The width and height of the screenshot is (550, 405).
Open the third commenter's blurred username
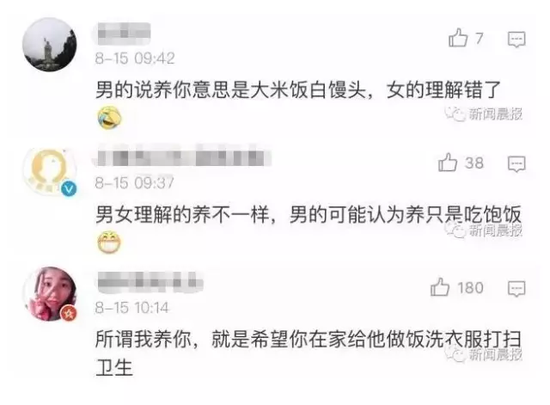[x=149, y=281]
